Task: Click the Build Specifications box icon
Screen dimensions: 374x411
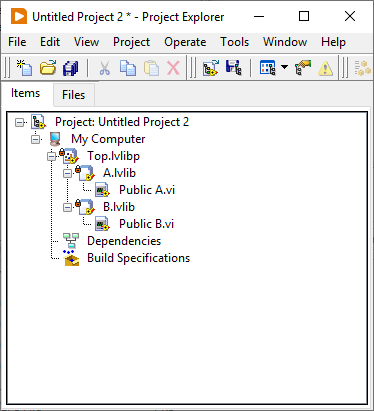Action: tap(71, 258)
